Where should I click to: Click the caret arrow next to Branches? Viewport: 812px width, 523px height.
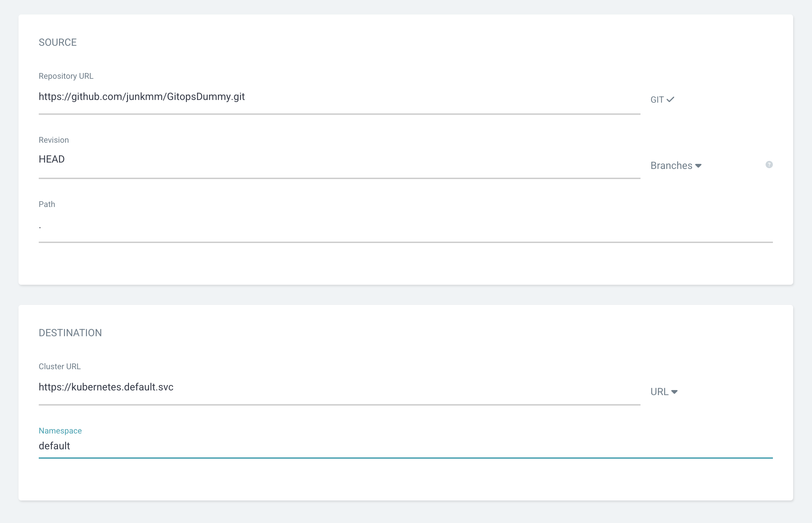click(698, 166)
